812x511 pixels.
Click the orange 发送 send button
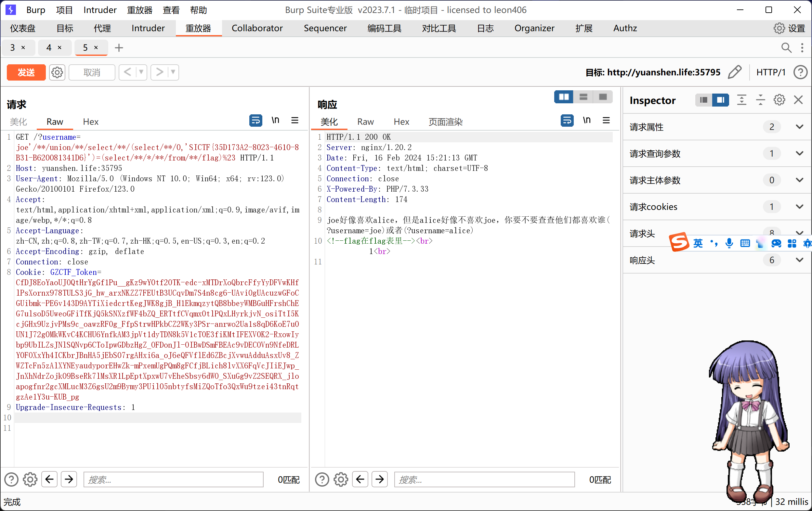(x=26, y=72)
